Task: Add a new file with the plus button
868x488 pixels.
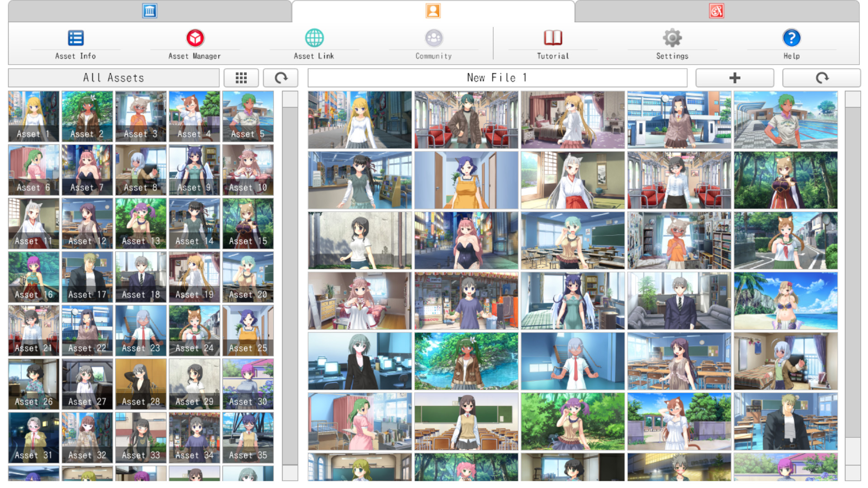Action: [x=735, y=78]
